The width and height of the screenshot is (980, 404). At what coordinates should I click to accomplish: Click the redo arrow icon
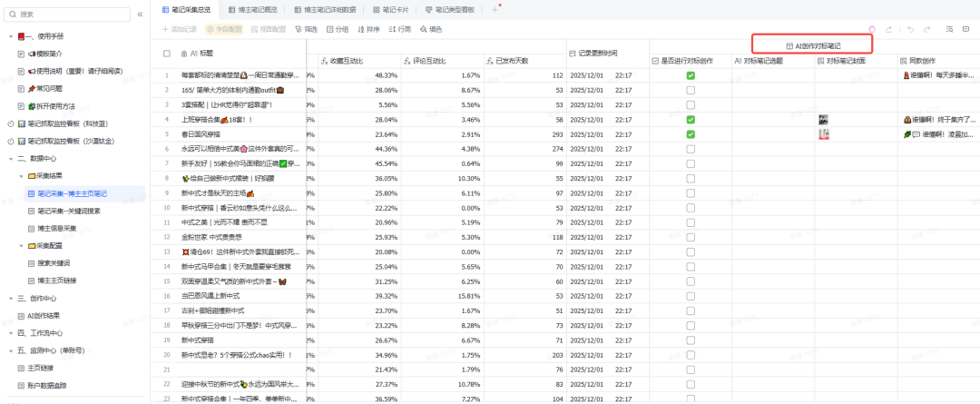[927, 29]
